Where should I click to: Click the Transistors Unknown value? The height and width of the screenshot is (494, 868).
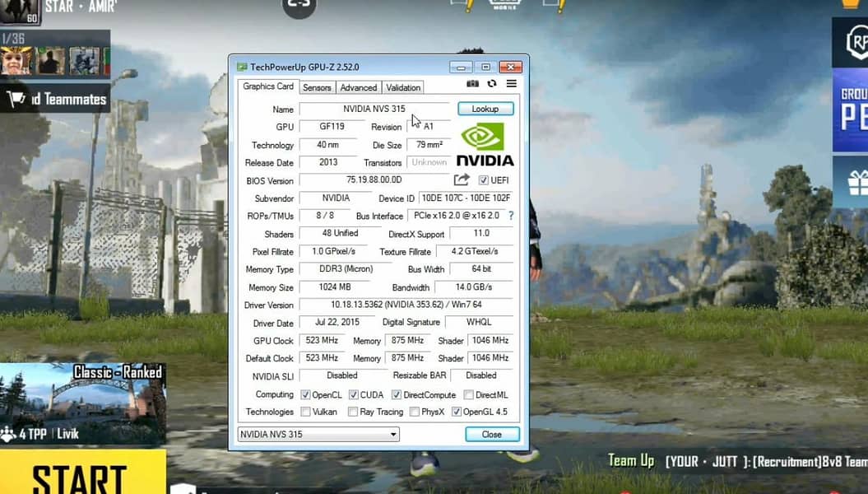pos(429,162)
